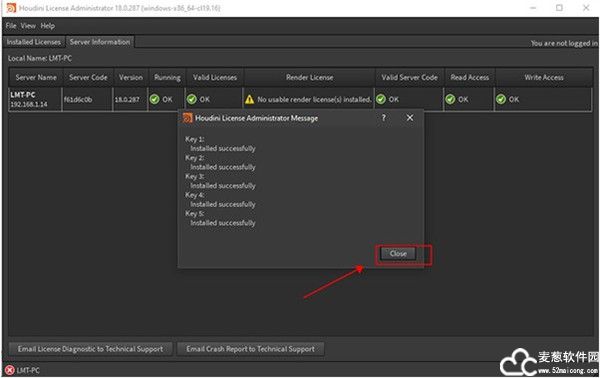
Task: Click the Houdini logo in main title bar
Action: click(11, 8)
